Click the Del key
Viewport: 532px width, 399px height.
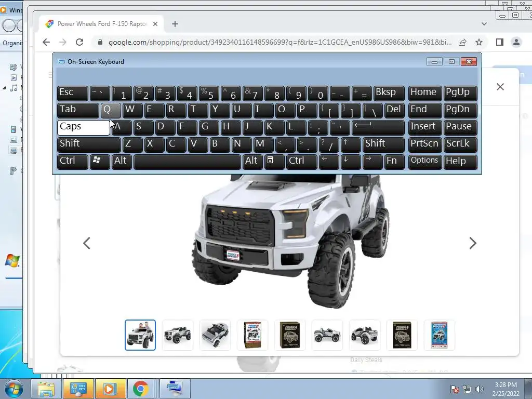coord(394,111)
